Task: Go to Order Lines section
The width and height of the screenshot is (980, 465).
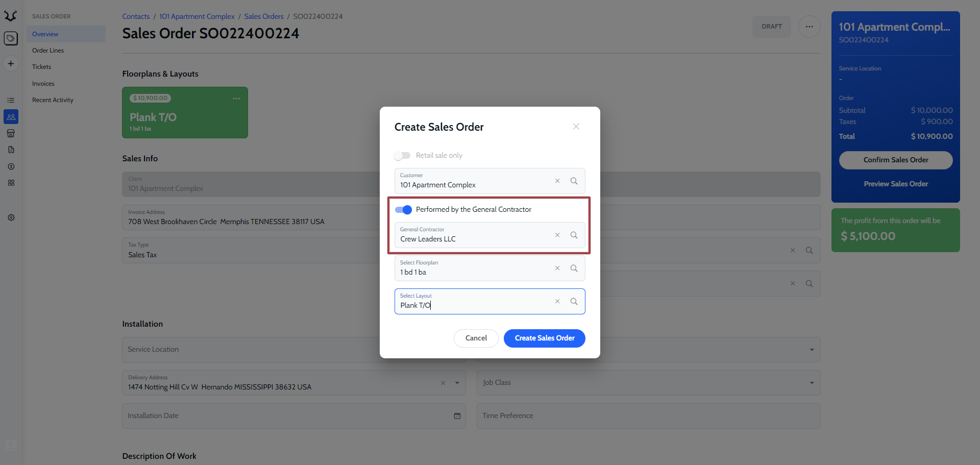Action: pyautogui.click(x=48, y=51)
